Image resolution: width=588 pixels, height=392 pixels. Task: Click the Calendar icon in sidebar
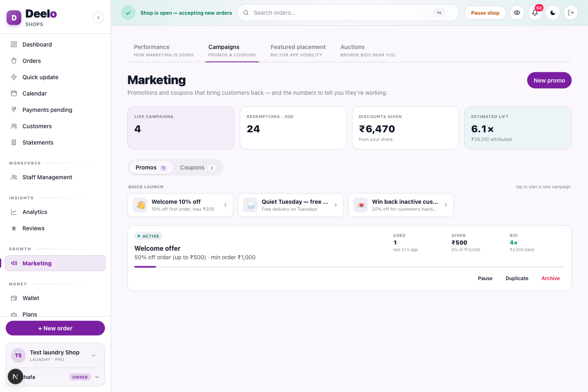14,94
